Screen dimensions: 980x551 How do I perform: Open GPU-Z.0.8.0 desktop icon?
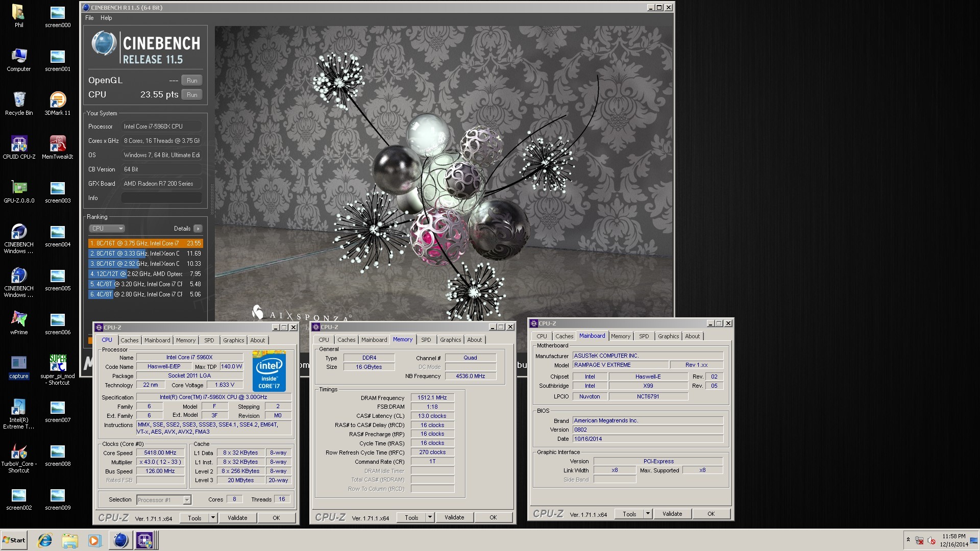(x=19, y=191)
